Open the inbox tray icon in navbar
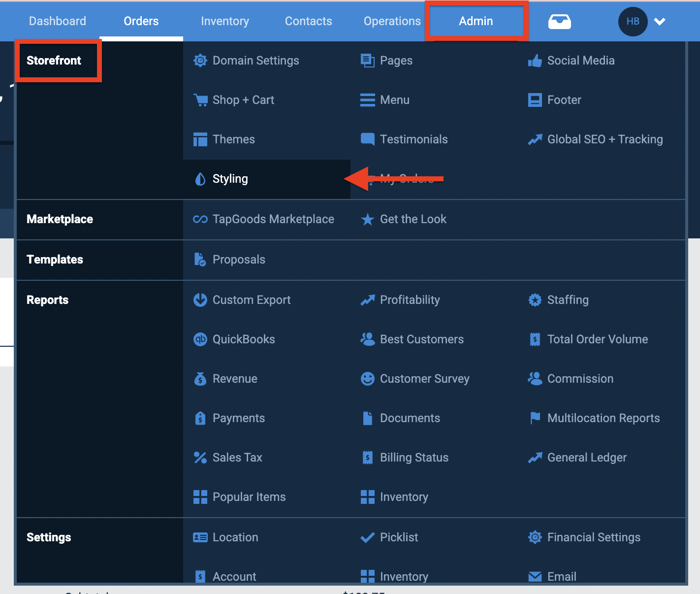The height and width of the screenshot is (594, 700). point(559,21)
